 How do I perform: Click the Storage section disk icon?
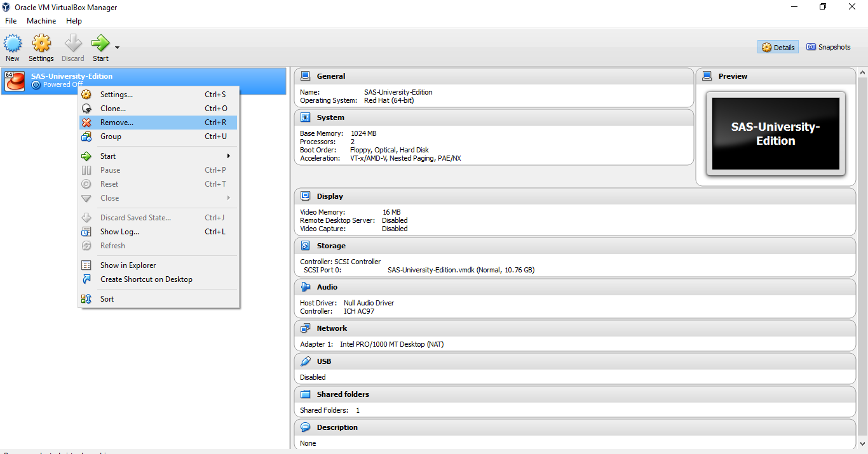click(x=306, y=246)
